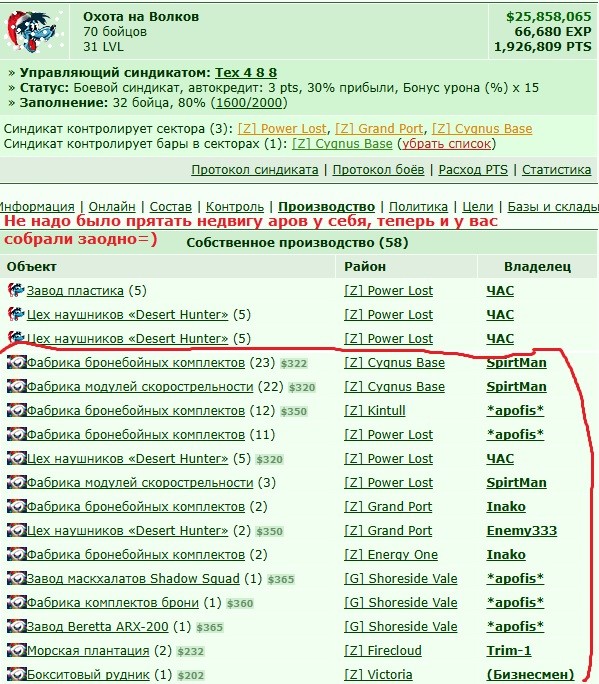Screen dimensions: 599x684
Task: Click icon beside Фабрика комплектов брони
Action: (x=17, y=602)
